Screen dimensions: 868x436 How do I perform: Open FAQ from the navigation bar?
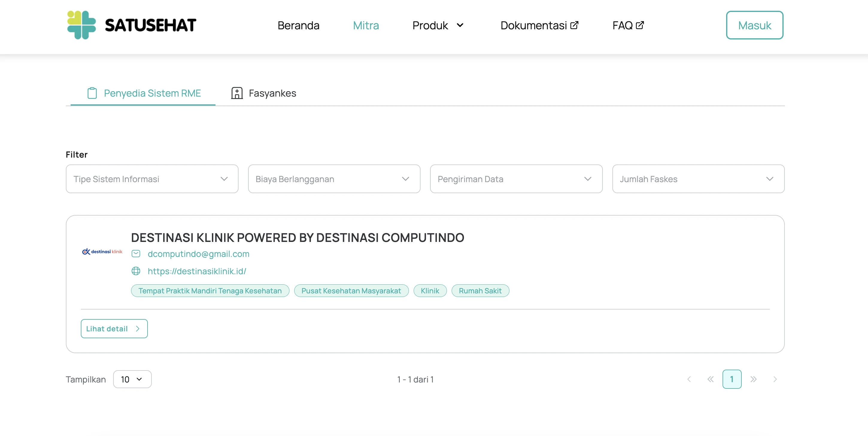[x=628, y=25]
